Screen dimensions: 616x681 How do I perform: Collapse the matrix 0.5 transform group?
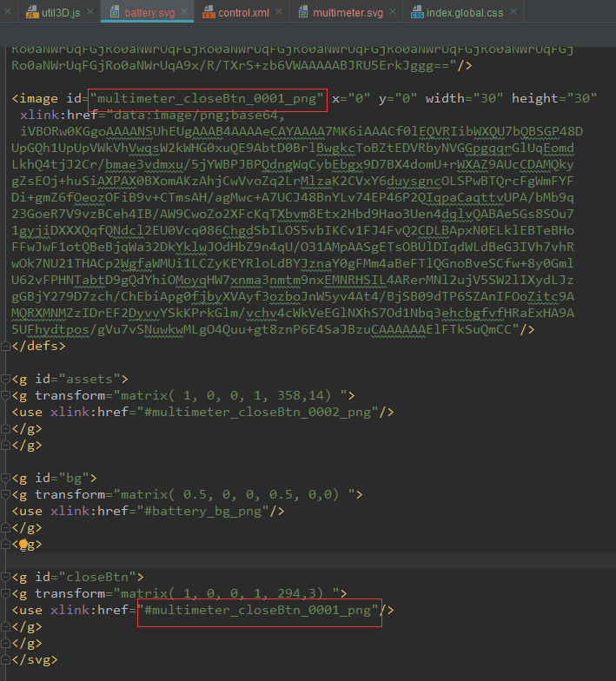5,495
